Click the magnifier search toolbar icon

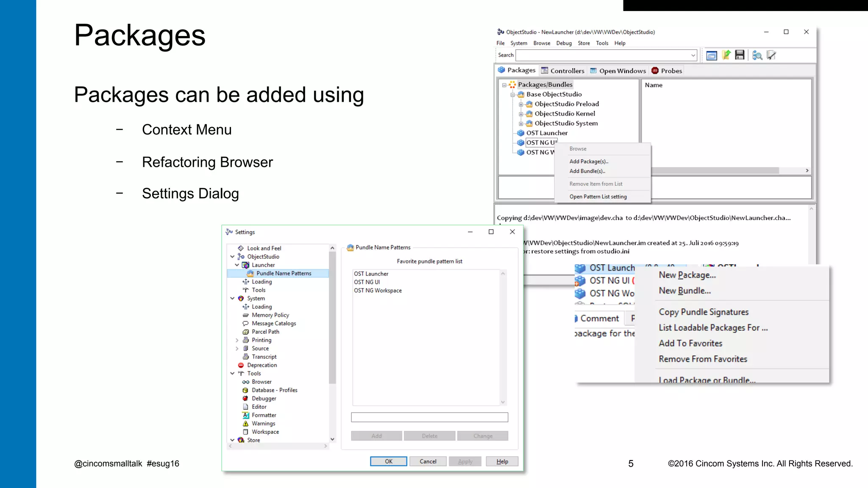pos(757,55)
